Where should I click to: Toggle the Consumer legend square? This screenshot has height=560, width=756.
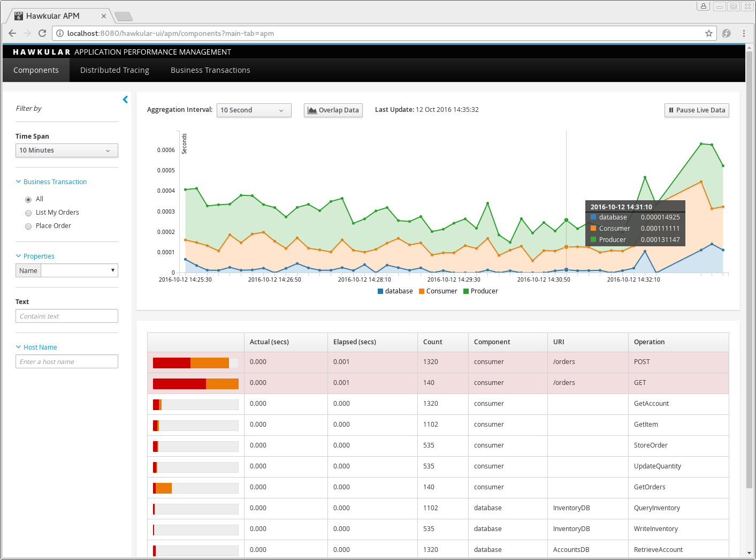tap(422, 291)
